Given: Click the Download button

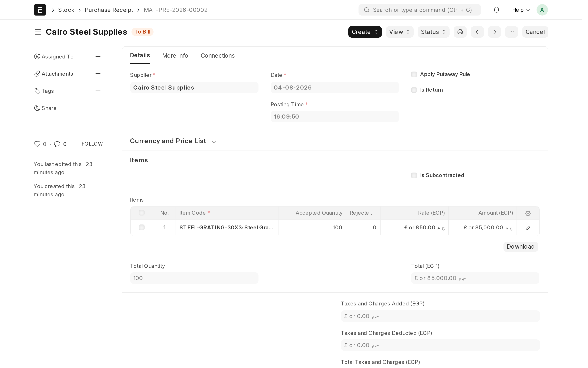Looking at the screenshot, I should 520,247.
